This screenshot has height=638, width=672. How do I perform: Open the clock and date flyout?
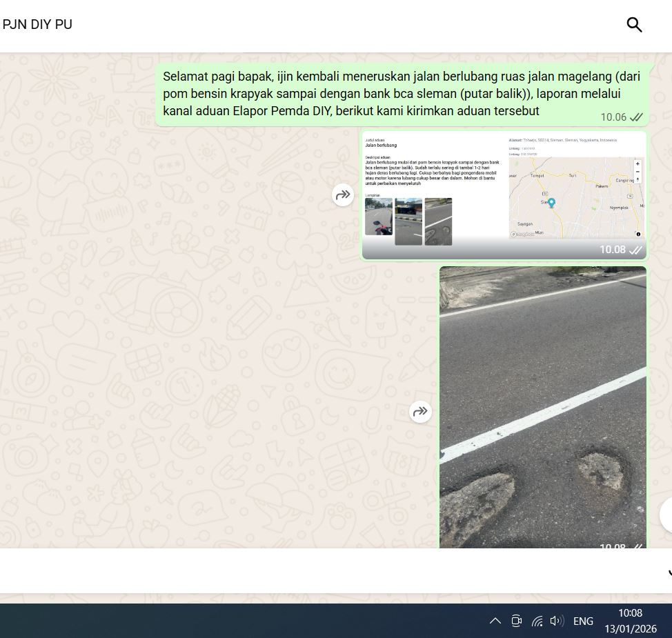630,621
